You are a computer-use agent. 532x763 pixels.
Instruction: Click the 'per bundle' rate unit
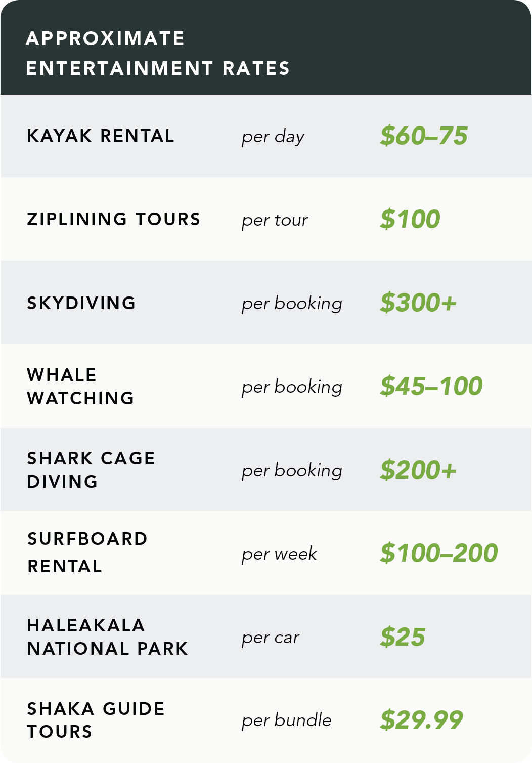(287, 720)
